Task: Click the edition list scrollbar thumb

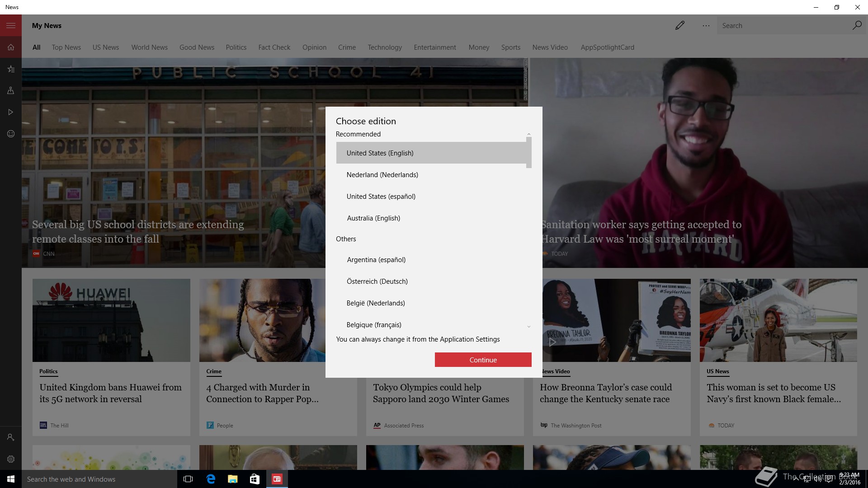Action: 529,153
